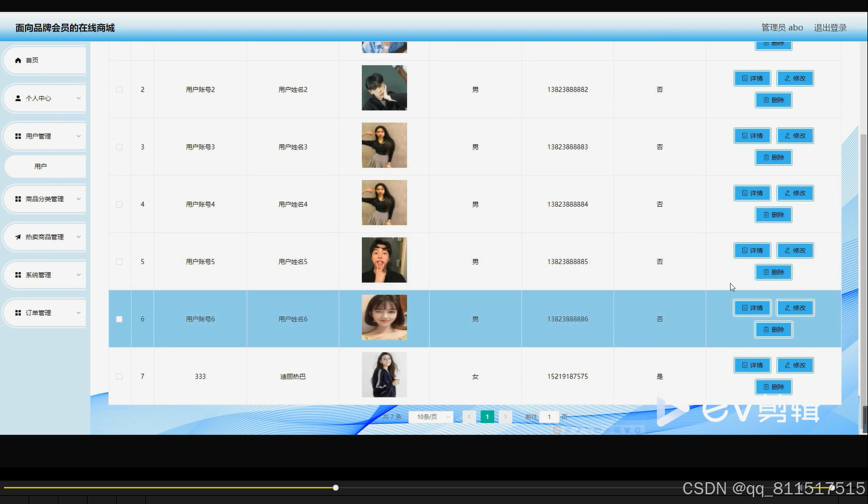868x504 pixels.
Task: Click 管理员 abo in header
Action: coord(782,27)
